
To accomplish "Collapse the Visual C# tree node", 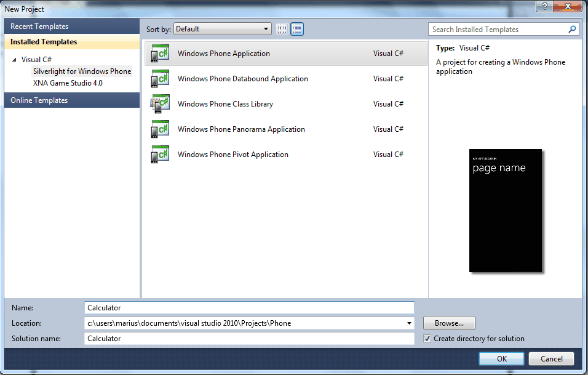I will click(x=14, y=59).
